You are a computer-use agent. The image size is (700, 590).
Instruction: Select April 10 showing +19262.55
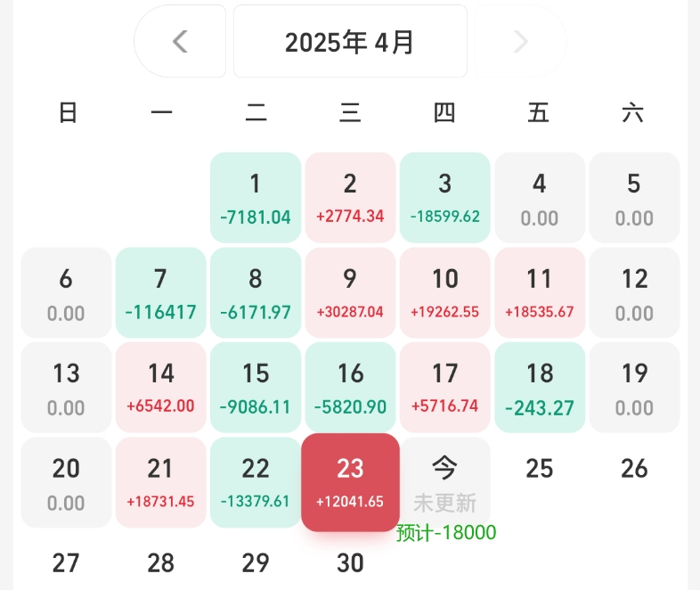pyautogui.click(x=444, y=292)
